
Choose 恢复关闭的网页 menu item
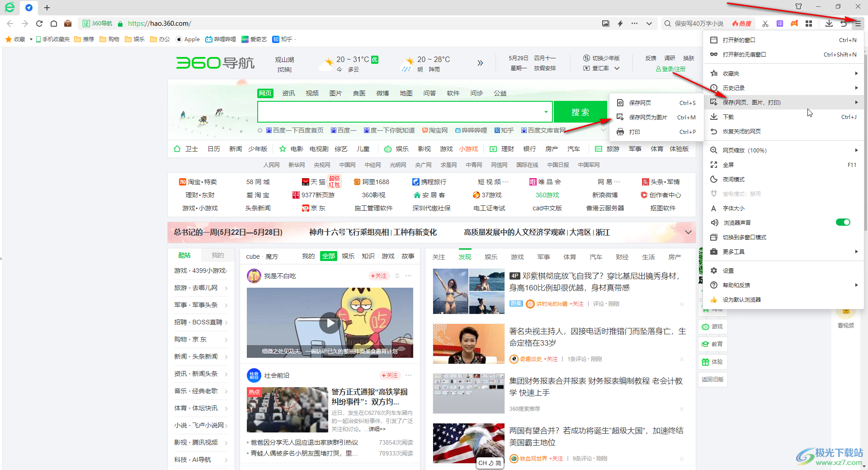coord(783,131)
